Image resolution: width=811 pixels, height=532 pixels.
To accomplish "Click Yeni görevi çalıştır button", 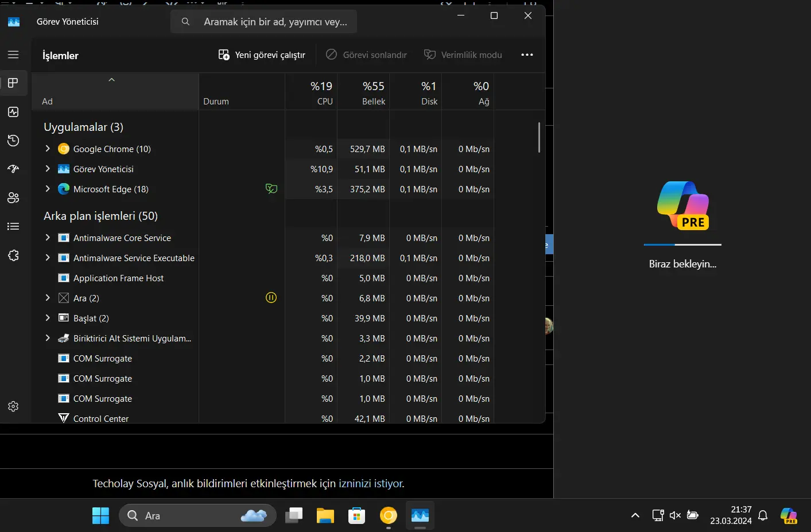I will click(x=262, y=55).
